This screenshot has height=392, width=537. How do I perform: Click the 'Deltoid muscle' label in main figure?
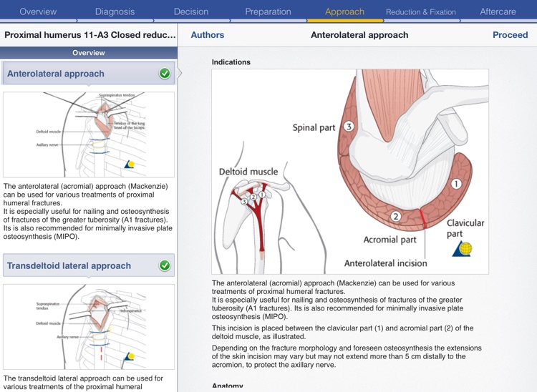248,172
